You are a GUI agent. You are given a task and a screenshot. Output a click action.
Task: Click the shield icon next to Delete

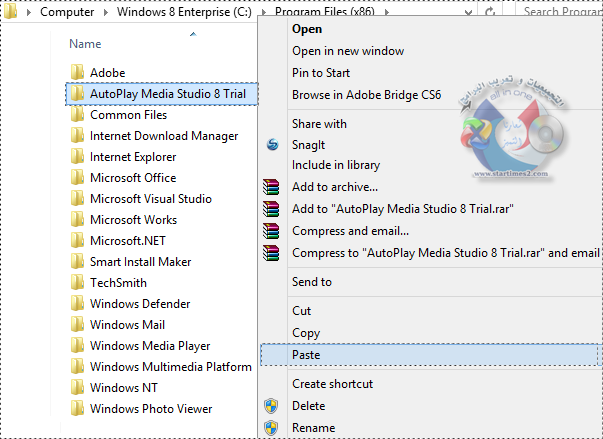[x=271, y=406]
